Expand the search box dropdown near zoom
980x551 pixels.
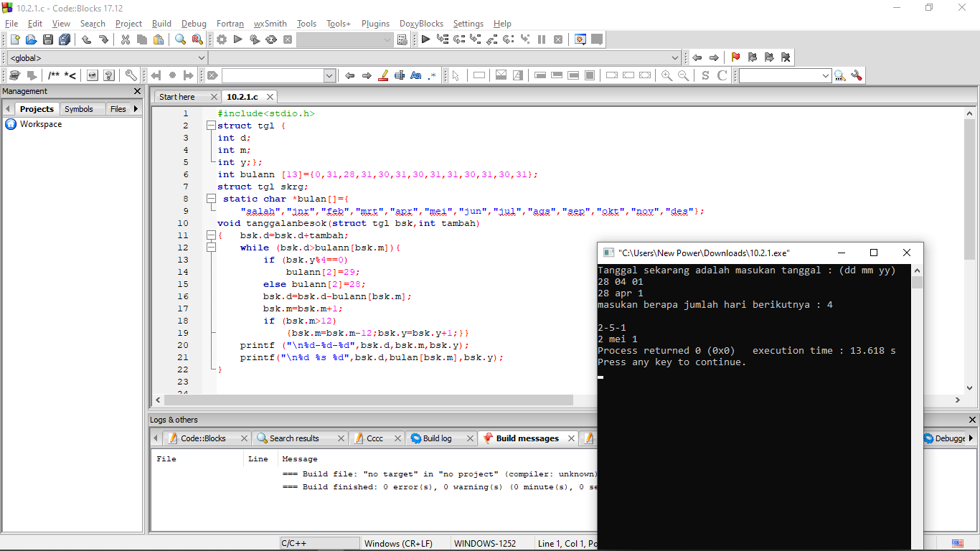click(826, 75)
